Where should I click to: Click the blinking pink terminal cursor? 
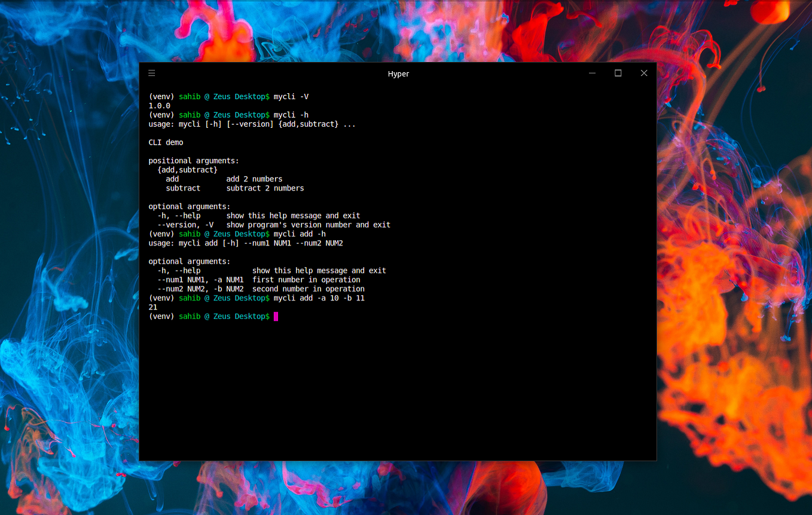[276, 316]
